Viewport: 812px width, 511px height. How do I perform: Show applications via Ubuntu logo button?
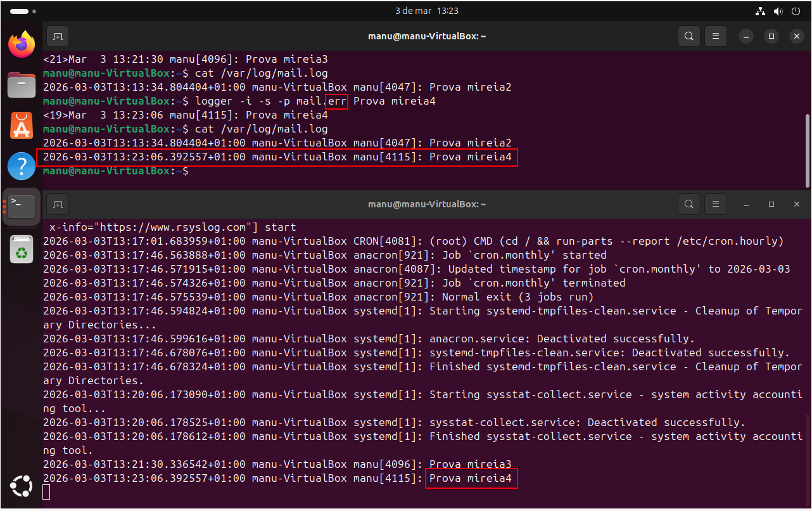pos(22,487)
